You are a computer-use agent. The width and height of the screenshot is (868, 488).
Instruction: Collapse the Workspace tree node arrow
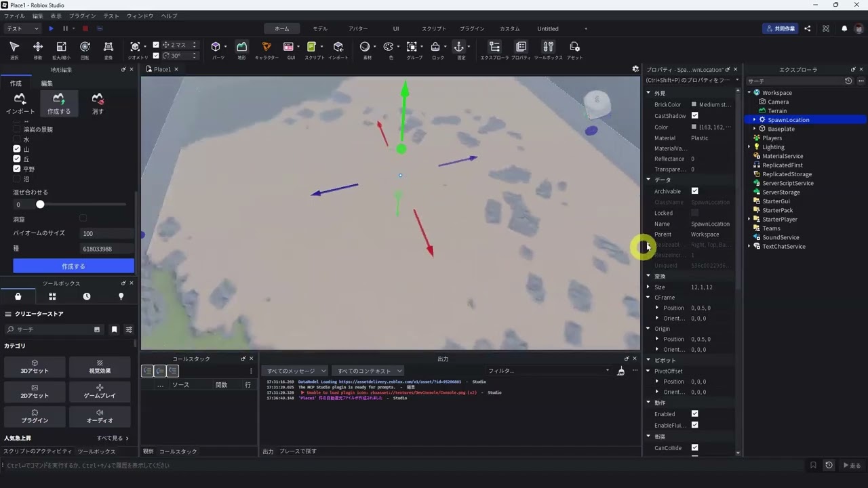click(749, 93)
